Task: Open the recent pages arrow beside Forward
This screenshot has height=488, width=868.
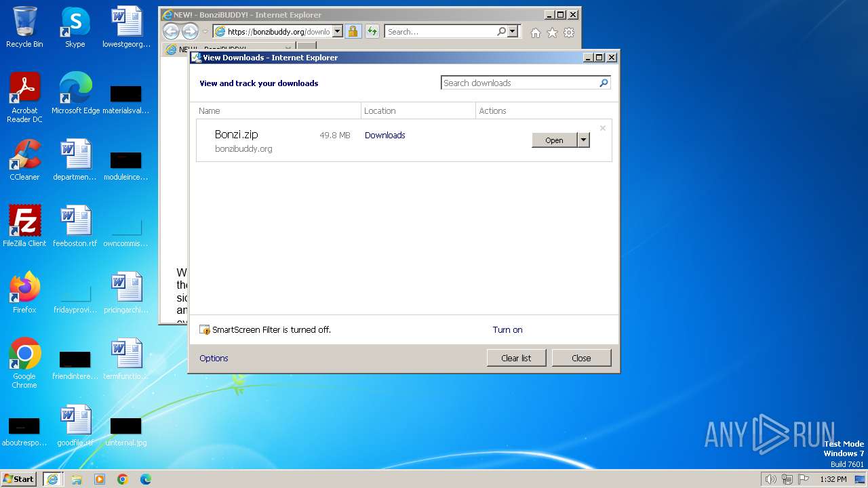Action: tap(205, 32)
